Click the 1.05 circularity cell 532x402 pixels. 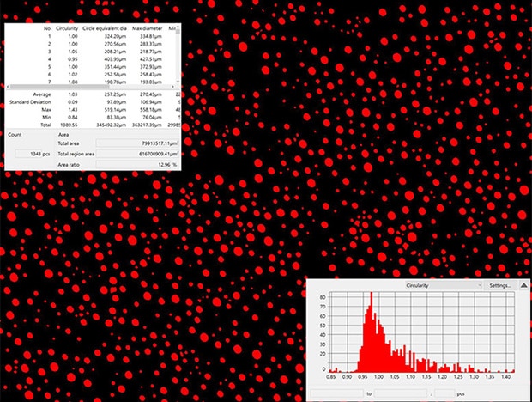[x=73, y=52]
